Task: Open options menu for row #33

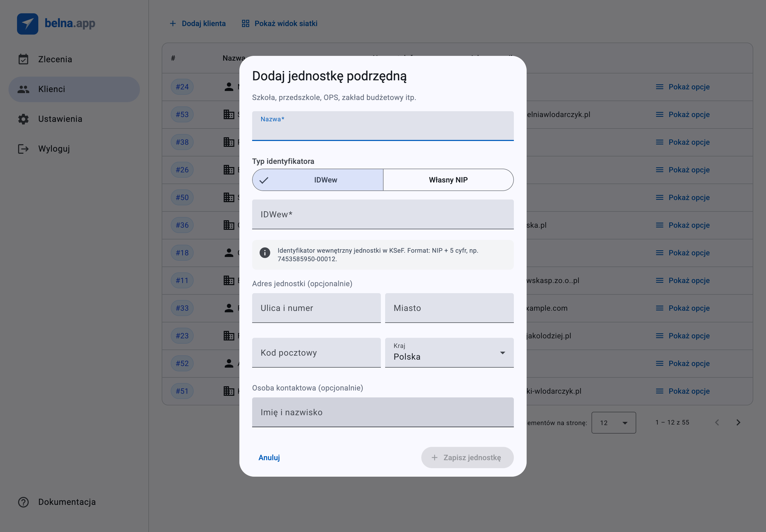Action: (x=683, y=308)
